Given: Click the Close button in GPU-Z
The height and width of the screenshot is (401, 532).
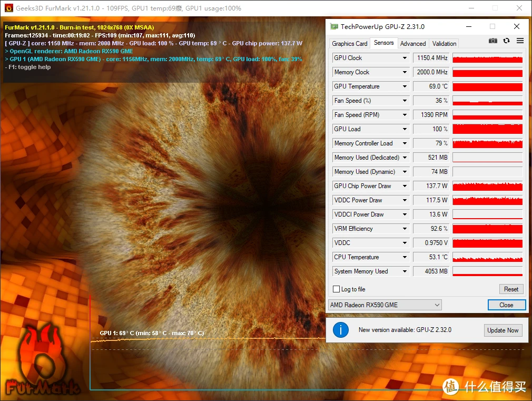Looking at the screenshot, I should point(506,305).
